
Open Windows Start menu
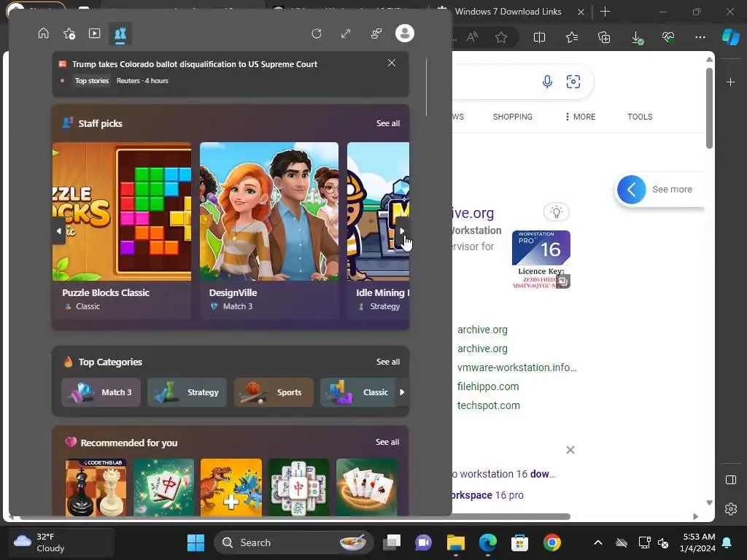click(x=196, y=542)
